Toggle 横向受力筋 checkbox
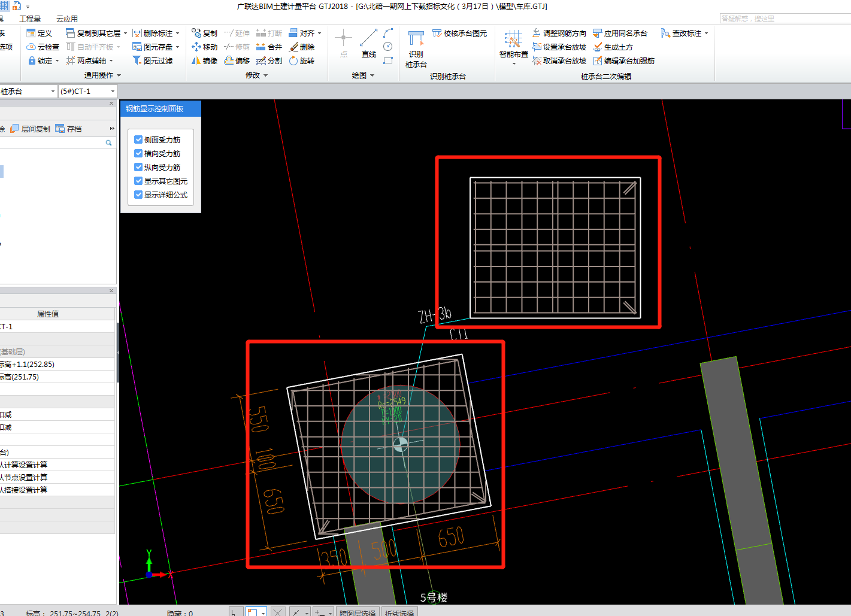Screen dimensions: 851x616 pos(138,153)
